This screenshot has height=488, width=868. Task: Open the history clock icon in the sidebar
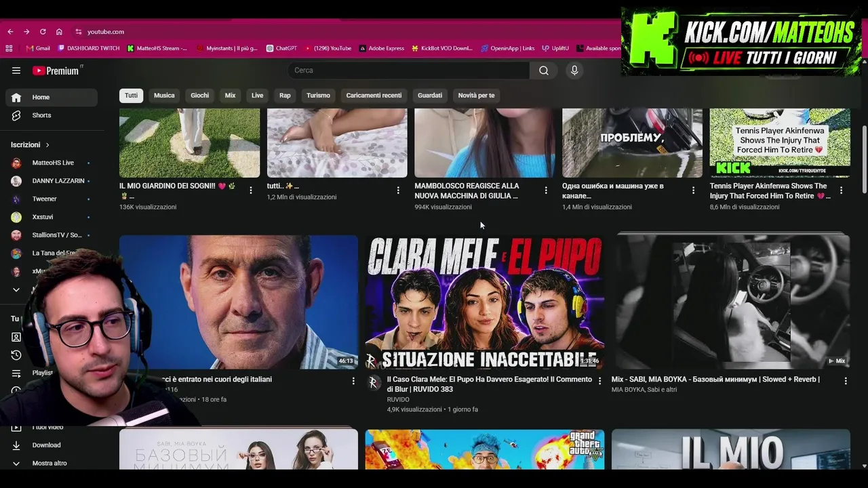tap(16, 355)
